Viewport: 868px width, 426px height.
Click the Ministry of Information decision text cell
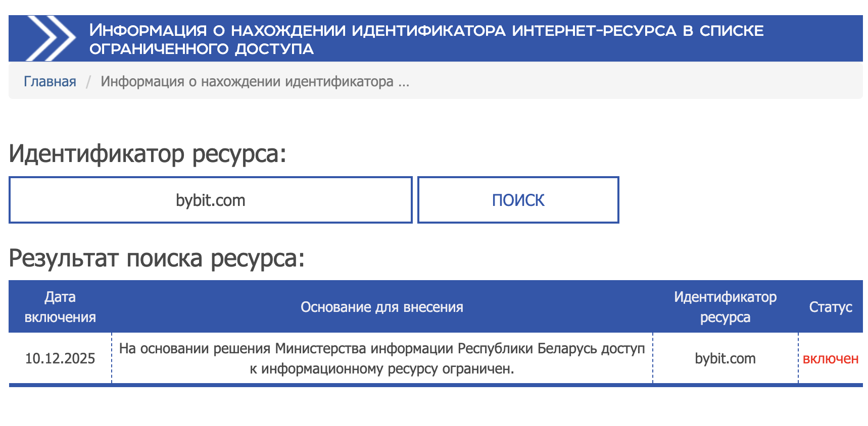(x=382, y=358)
